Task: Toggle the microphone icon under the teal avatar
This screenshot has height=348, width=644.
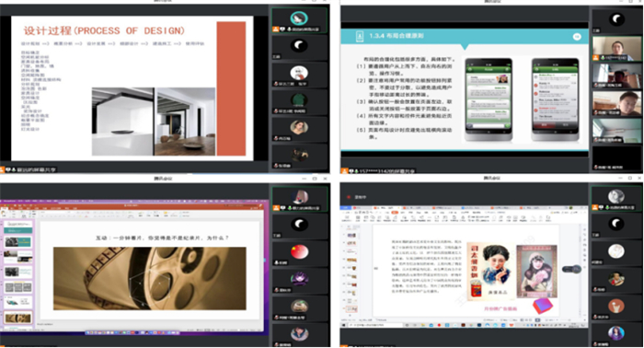Action: coord(290,29)
